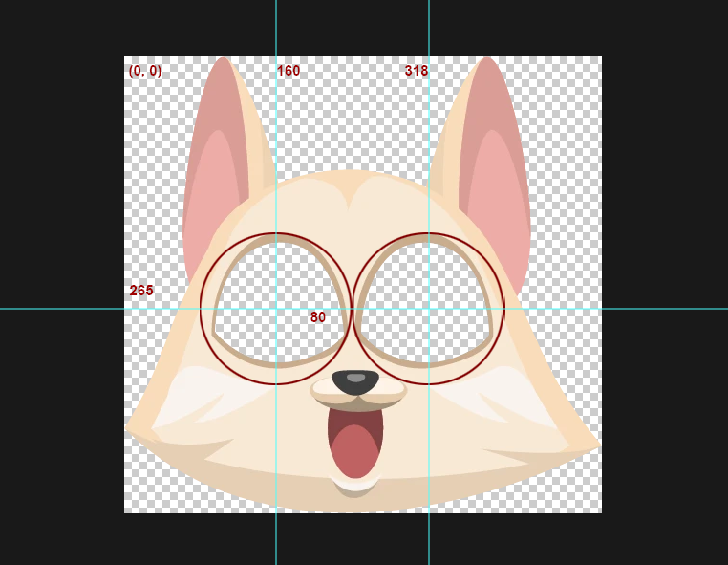
Task: Click the fox's pink tongue
Action: [355, 452]
